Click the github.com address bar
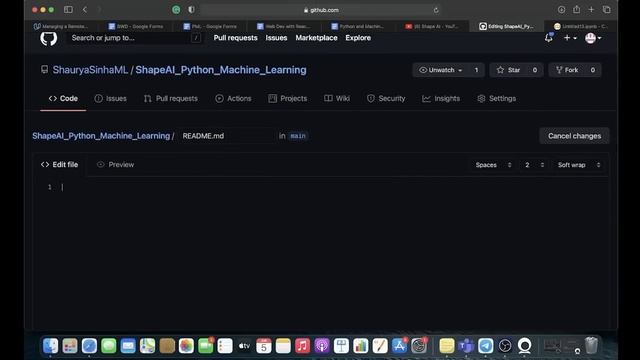The width and height of the screenshot is (640, 360). (x=320, y=10)
